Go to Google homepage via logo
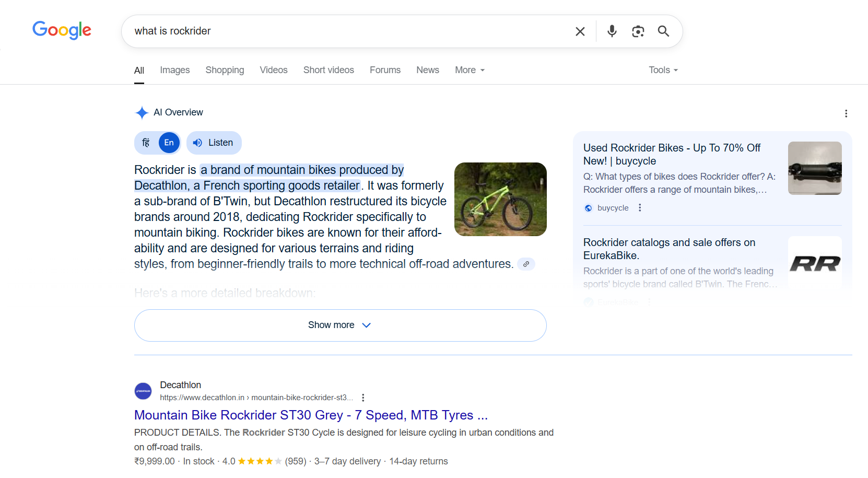The image size is (868, 478). point(62,30)
